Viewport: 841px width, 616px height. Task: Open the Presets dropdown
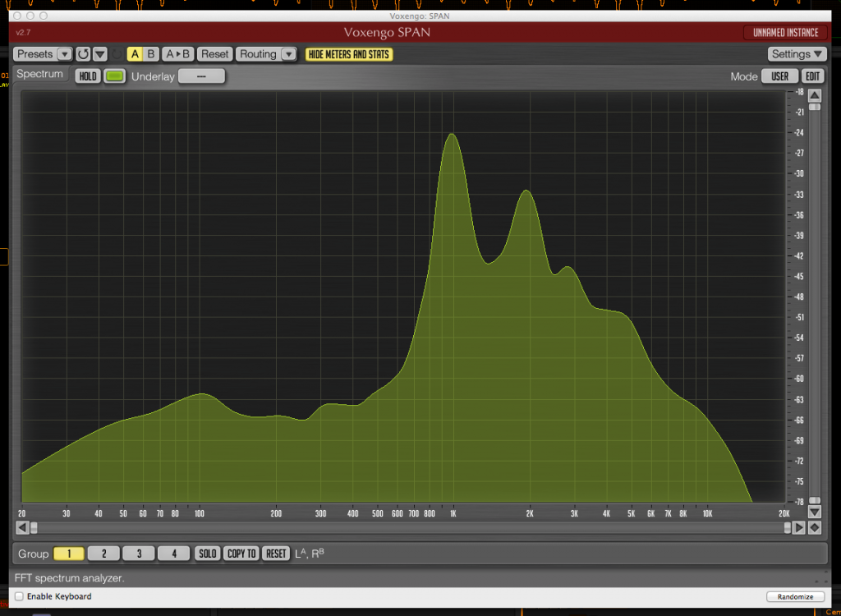[x=43, y=54]
